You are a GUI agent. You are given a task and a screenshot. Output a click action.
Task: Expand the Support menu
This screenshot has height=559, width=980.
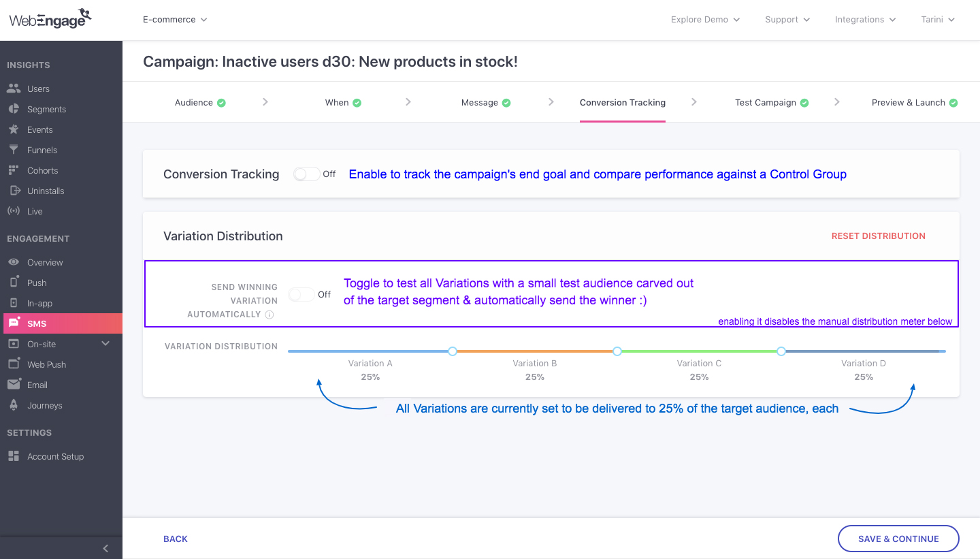tap(787, 20)
